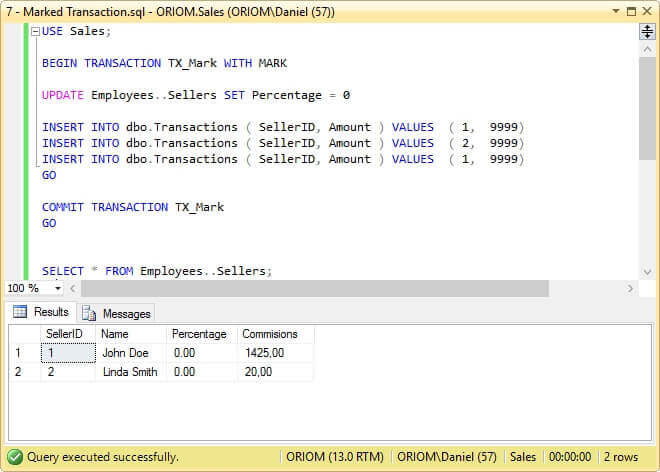
Task: Click the 00:00:00 elapsed time status
Action: point(570,457)
